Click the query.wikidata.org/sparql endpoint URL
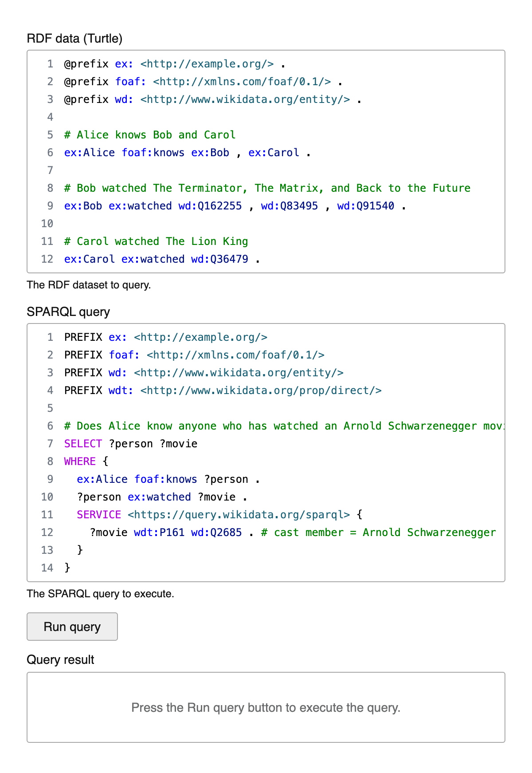The height and width of the screenshot is (773, 532). tap(239, 515)
